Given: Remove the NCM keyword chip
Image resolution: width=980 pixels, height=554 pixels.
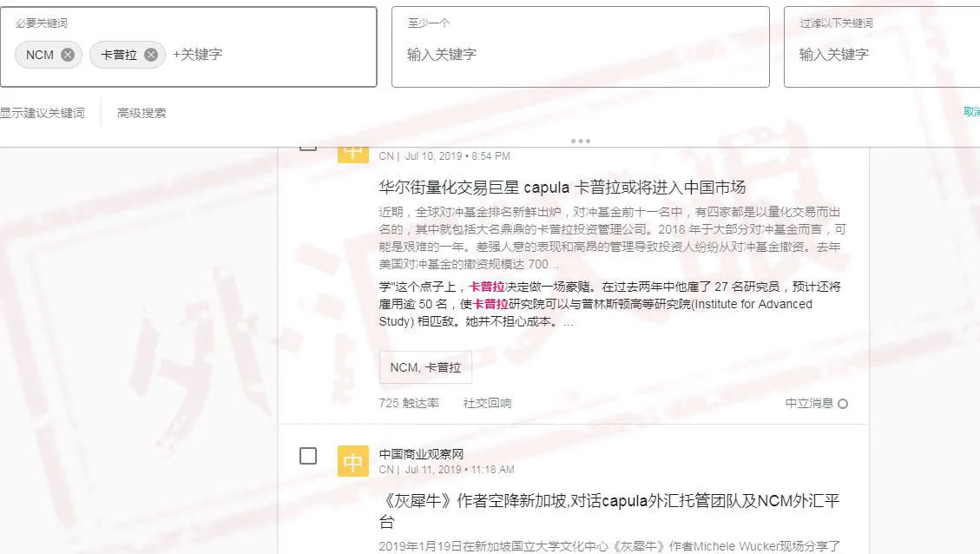Looking at the screenshot, I should (68, 55).
